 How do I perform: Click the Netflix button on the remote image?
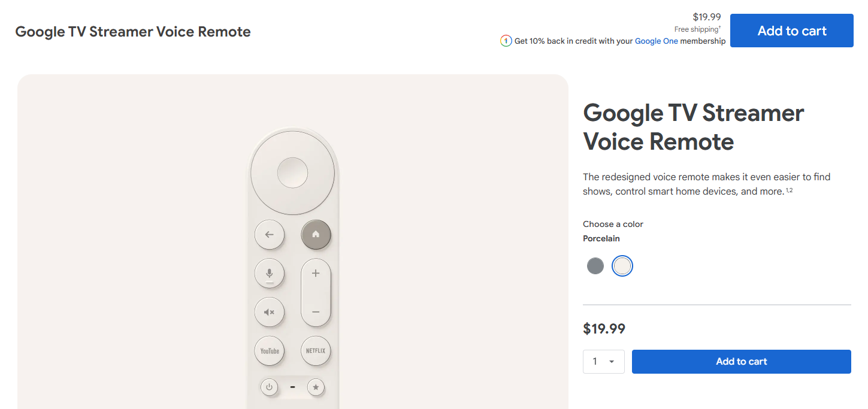(x=316, y=351)
